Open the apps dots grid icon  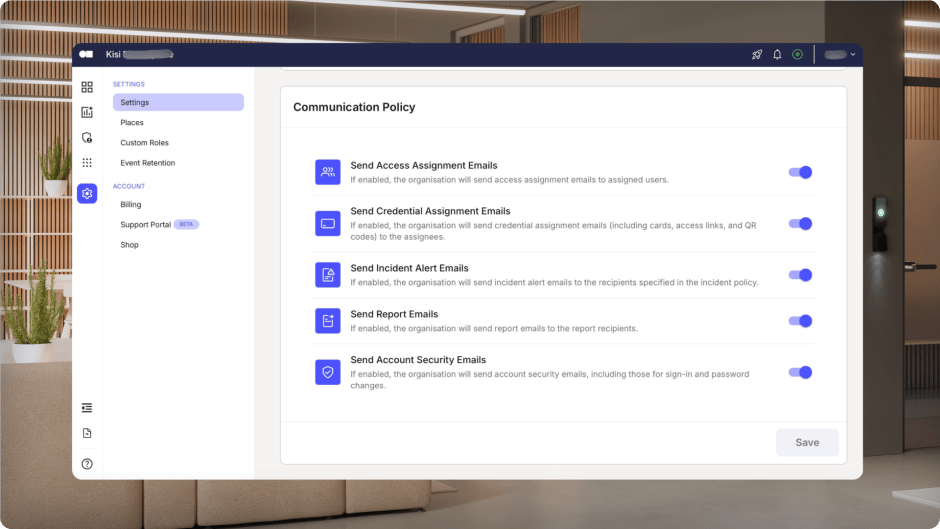[87, 163]
